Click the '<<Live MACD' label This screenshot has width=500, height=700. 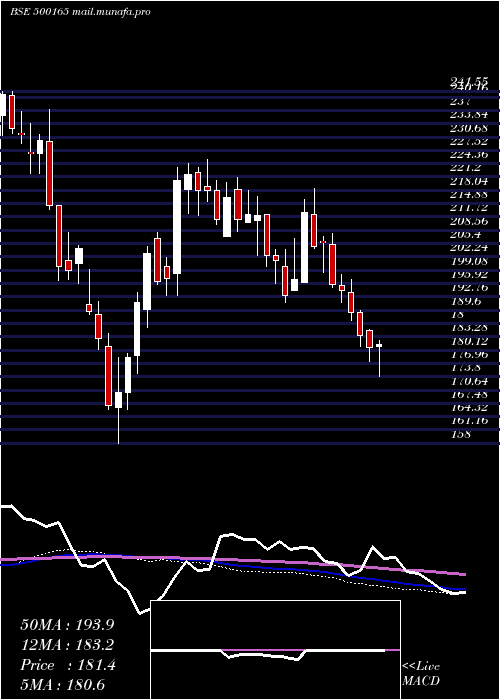[421, 674]
